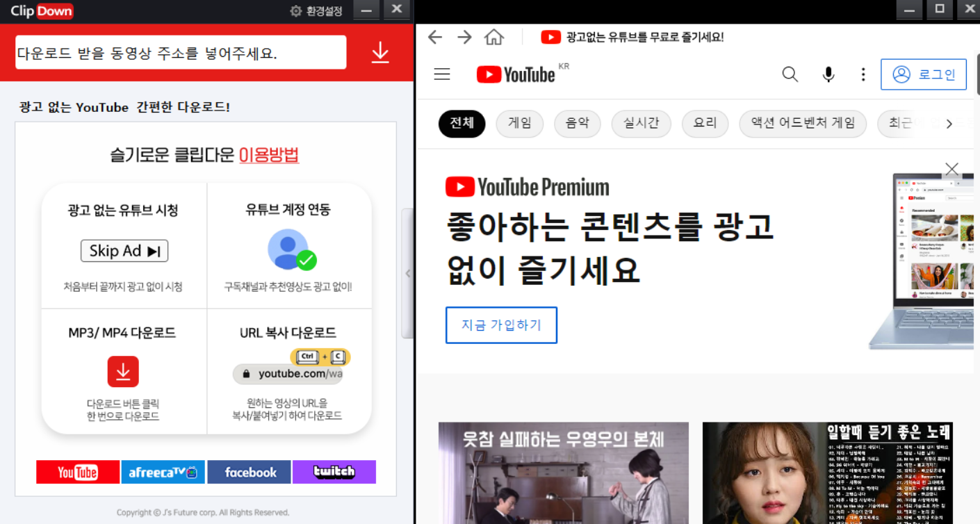Click the 로그인 sign-in button
The height and width of the screenshot is (524, 980).
pyautogui.click(x=924, y=74)
